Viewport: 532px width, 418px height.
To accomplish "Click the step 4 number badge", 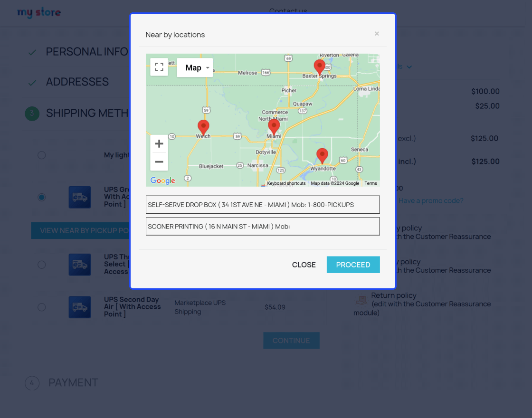I will tap(32, 383).
